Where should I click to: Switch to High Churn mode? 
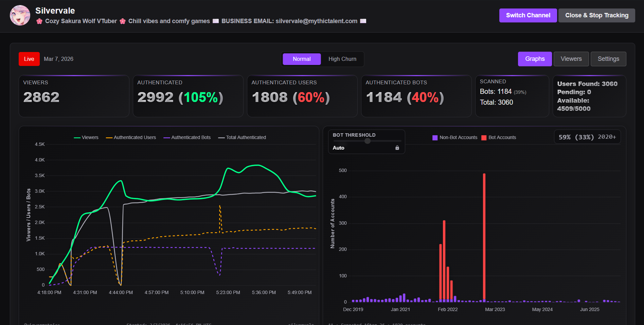tap(342, 59)
